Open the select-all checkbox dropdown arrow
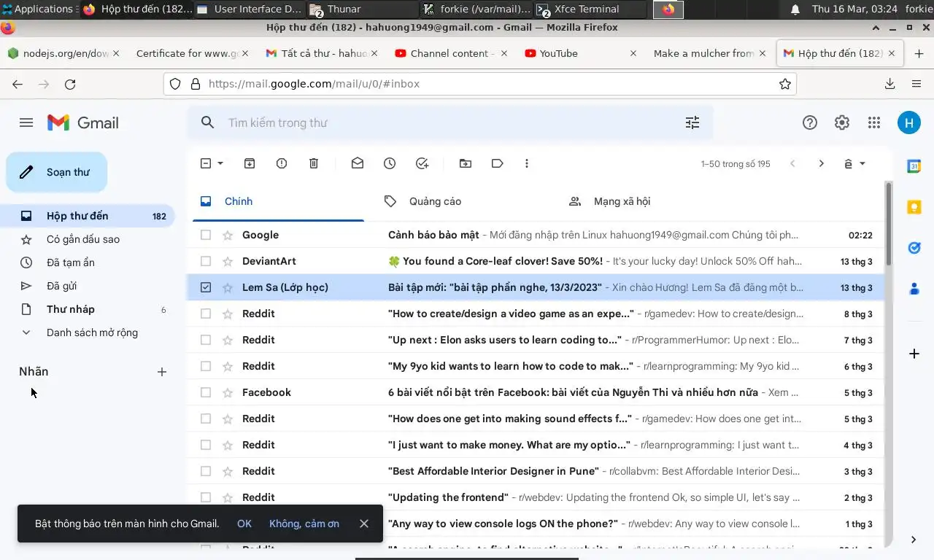The image size is (934, 560). 220,163
